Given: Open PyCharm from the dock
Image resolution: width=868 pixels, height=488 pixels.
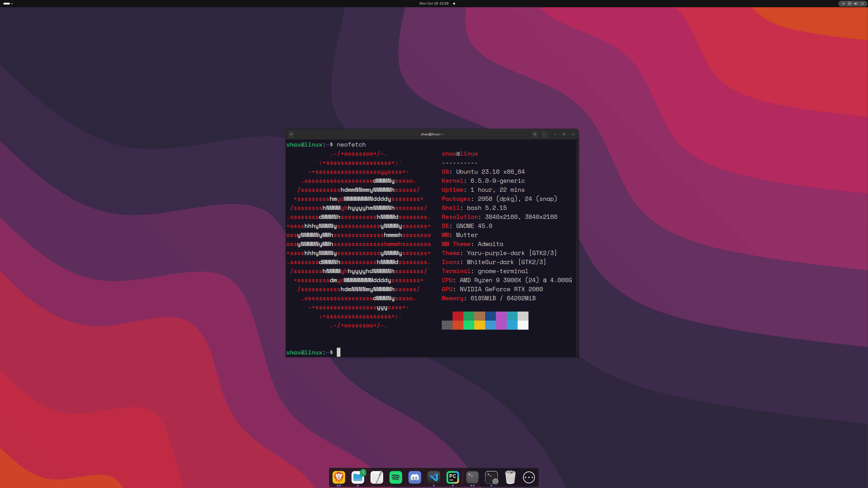Looking at the screenshot, I should tap(453, 477).
